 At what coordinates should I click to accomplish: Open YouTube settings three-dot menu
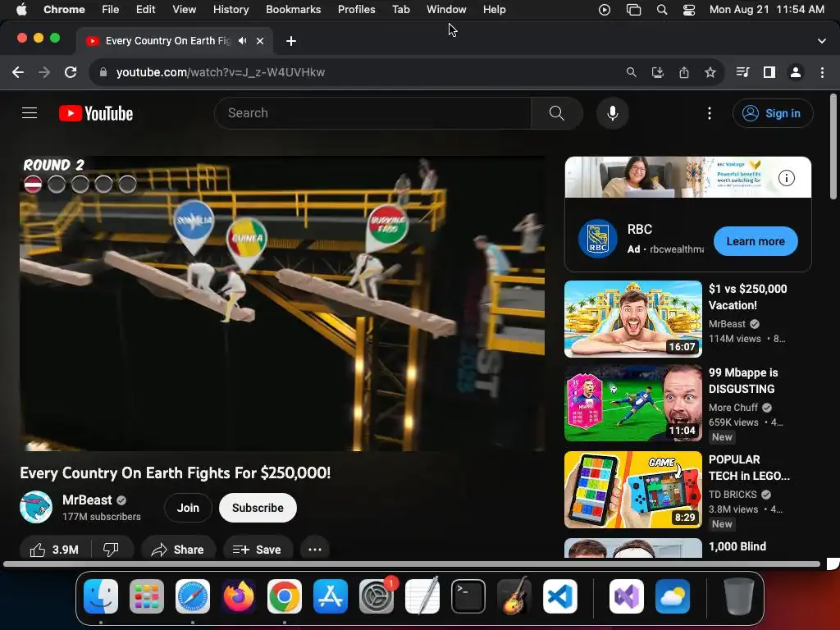click(710, 113)
